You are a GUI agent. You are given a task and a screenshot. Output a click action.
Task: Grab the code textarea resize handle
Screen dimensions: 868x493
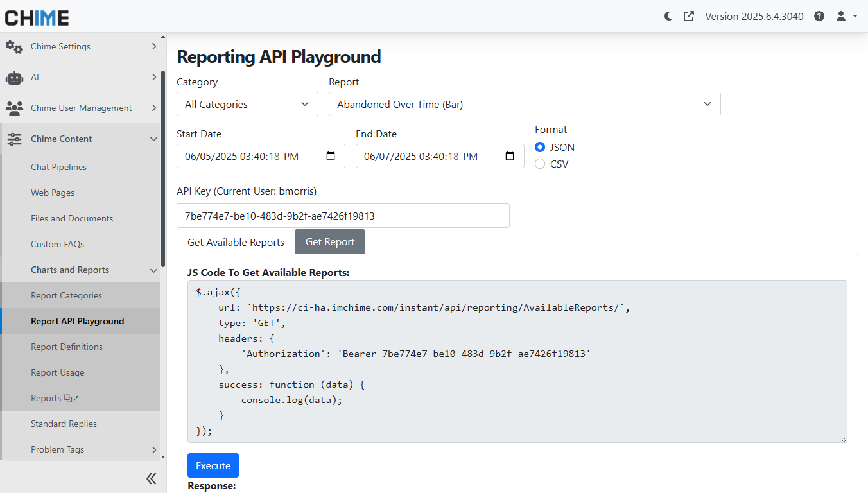pyautogui.click(x=843, y=438)
